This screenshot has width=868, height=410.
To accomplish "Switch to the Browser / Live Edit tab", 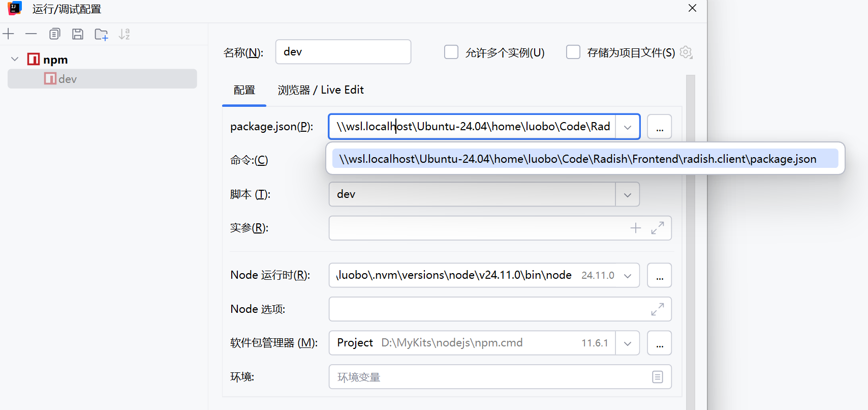I will [x=321, y=90].
